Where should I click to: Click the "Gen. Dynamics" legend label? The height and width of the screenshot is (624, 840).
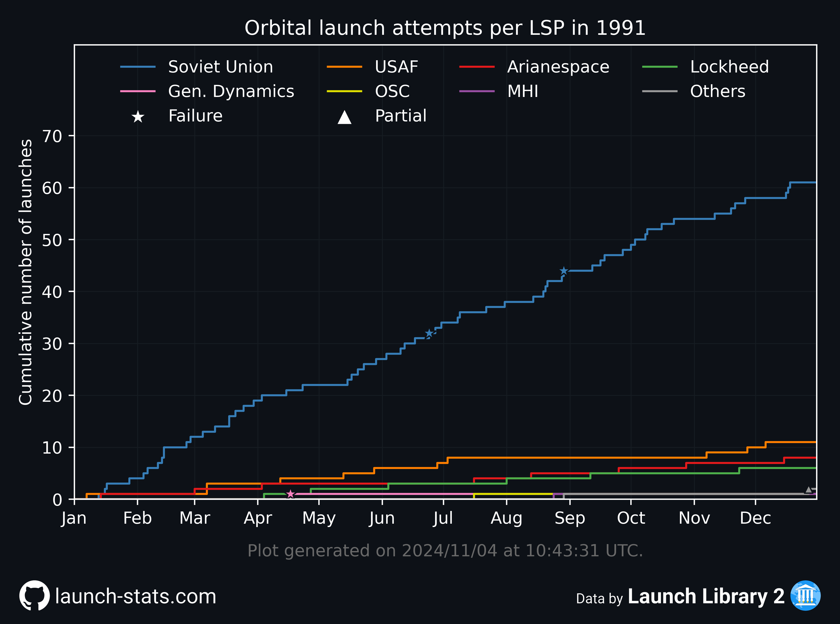coord(231,92)
